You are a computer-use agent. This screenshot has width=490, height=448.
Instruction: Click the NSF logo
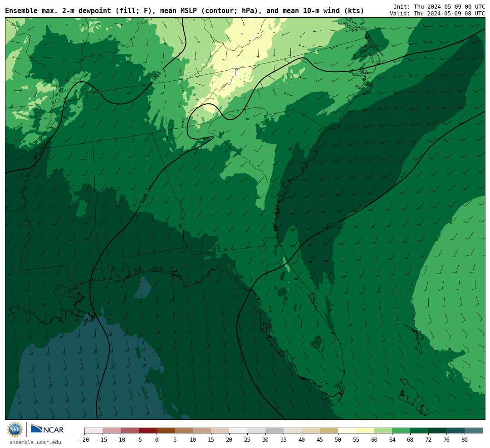click(x=15, y=429)
